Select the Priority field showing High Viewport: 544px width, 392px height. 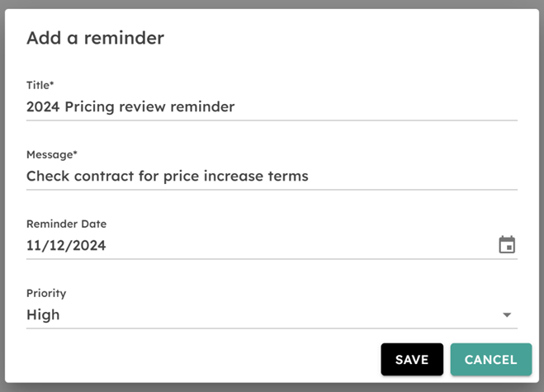pos(272,314)
